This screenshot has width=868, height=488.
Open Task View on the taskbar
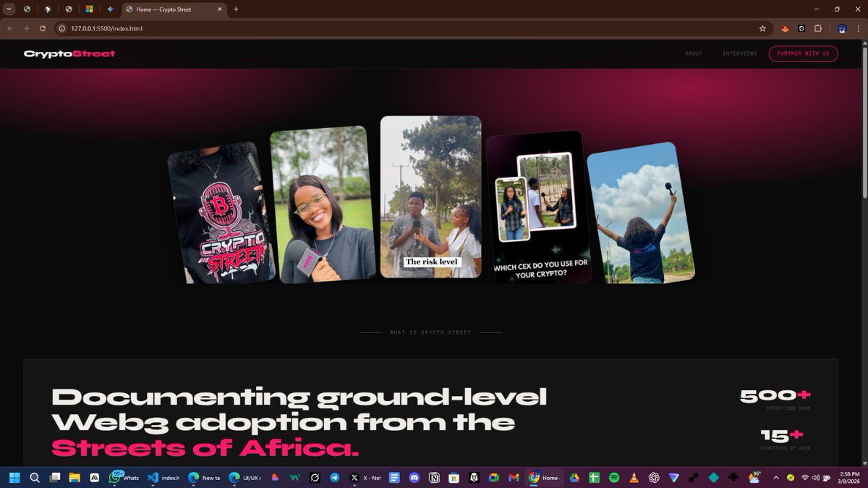point(54,478)
